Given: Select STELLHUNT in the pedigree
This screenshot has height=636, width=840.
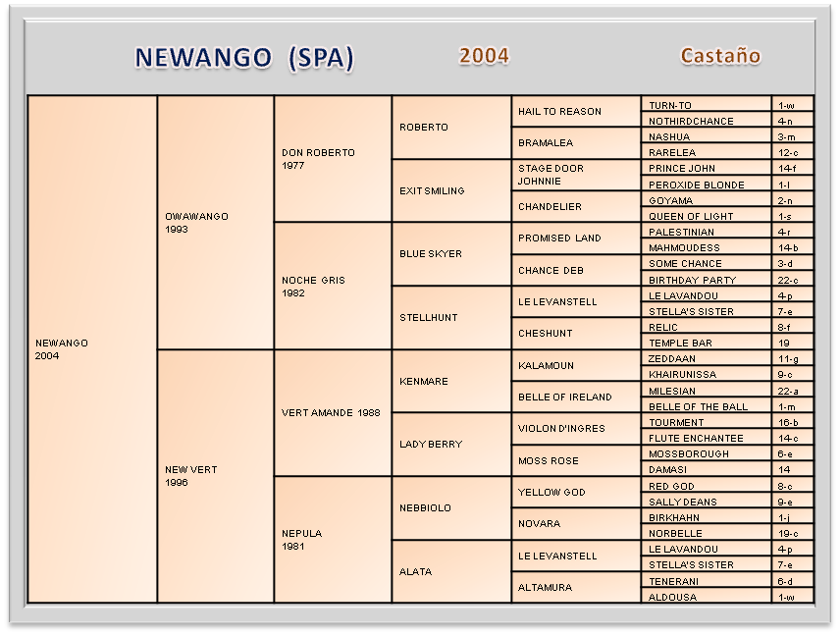Looking at the screenshot, I should point(451,318).
